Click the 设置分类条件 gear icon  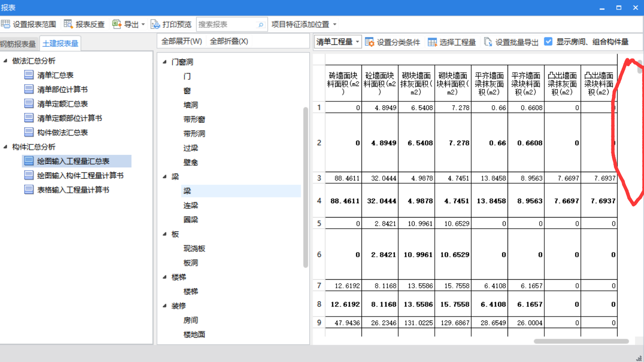coord(370,42)
